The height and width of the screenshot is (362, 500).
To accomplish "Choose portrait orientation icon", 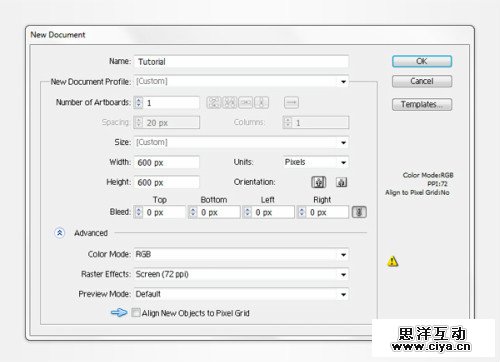I will click(319, 182).
